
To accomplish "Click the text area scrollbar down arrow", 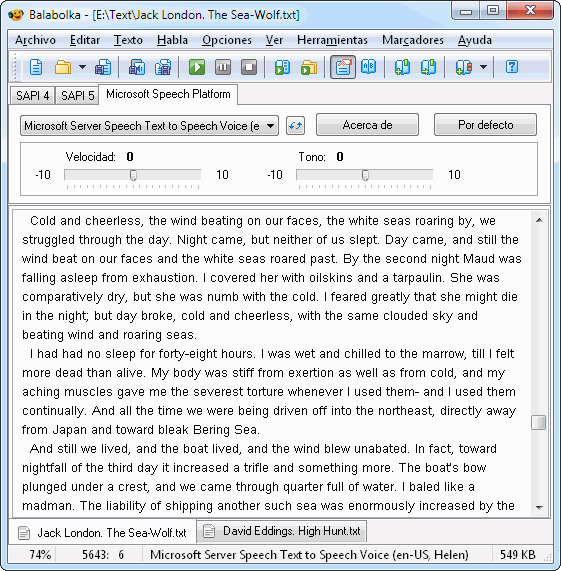I will click(539, 507).
